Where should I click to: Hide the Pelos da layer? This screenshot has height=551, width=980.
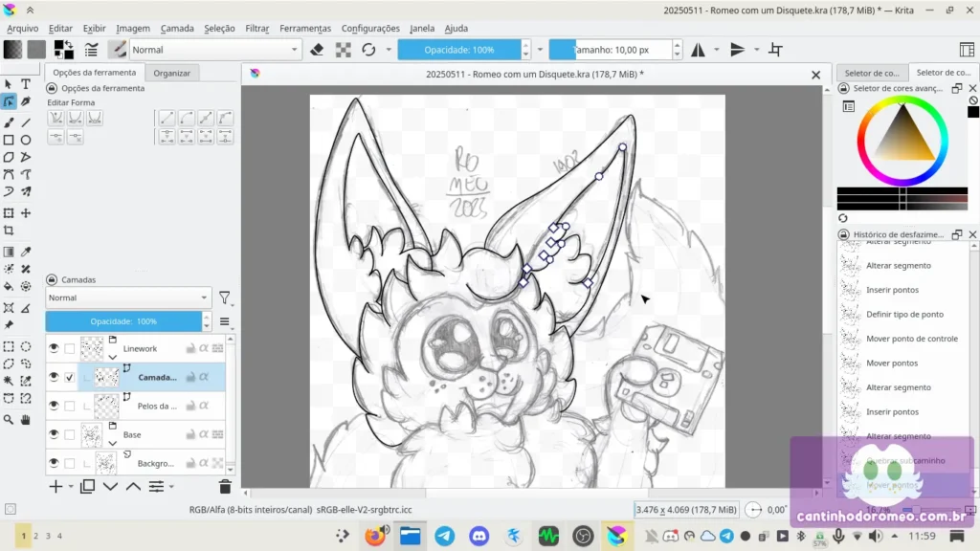pyautogui.click(x=54, y=406)
